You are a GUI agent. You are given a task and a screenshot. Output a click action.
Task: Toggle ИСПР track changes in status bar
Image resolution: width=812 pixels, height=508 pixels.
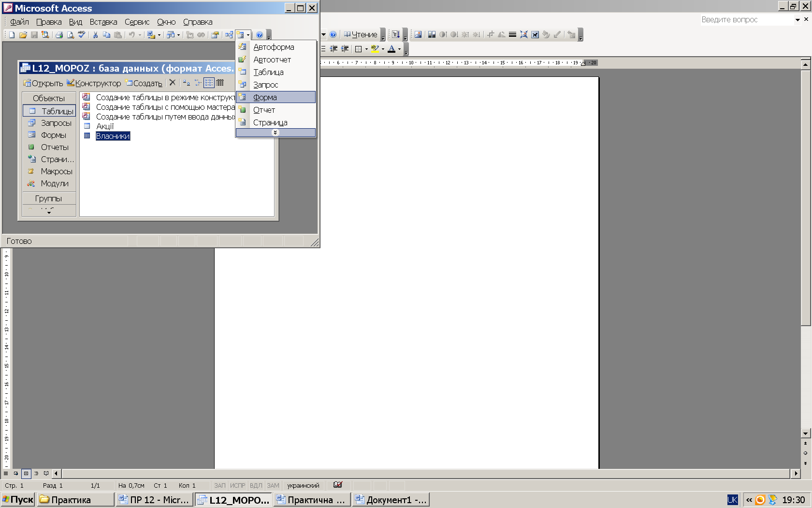click(x=237, y=485)
